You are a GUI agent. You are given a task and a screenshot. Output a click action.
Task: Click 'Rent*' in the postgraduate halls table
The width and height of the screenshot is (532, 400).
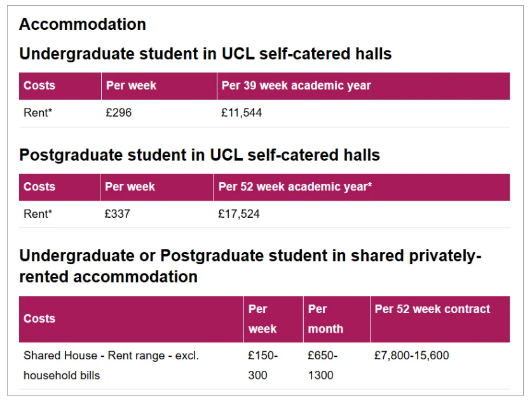(x=38, y=214)
